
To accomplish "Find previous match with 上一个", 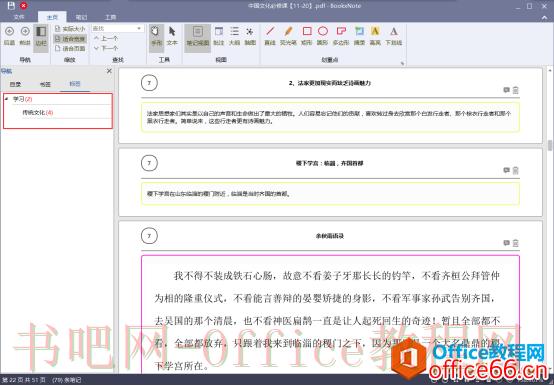I will pos(106,38).
